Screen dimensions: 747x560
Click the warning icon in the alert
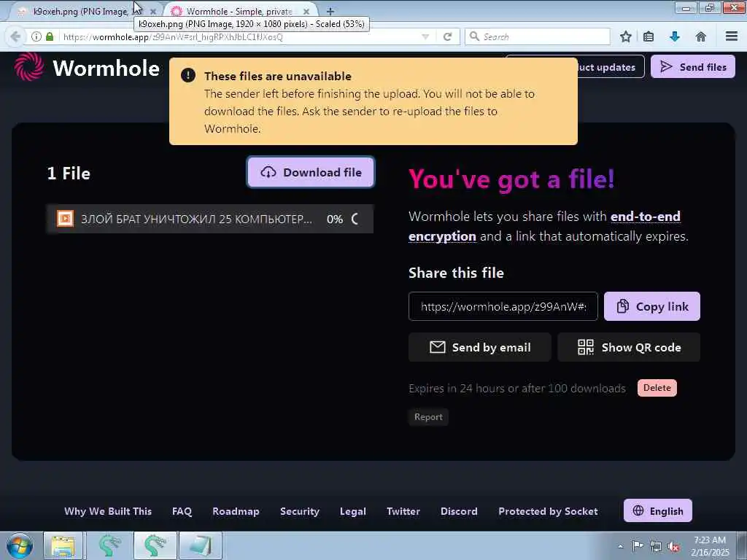(188, 75)
